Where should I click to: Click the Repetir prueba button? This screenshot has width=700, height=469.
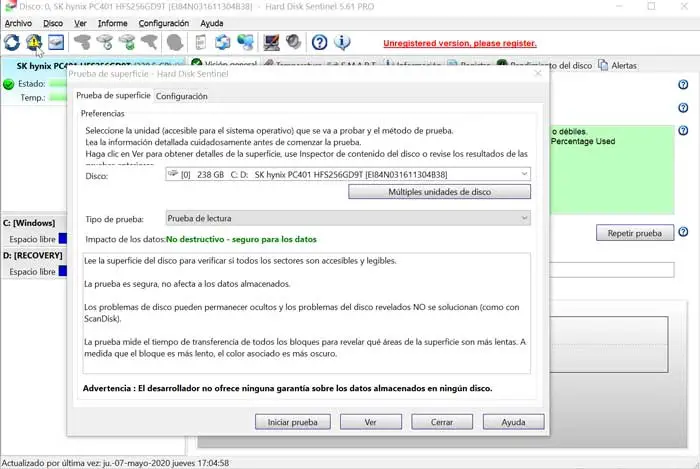[x=635, y=233]
